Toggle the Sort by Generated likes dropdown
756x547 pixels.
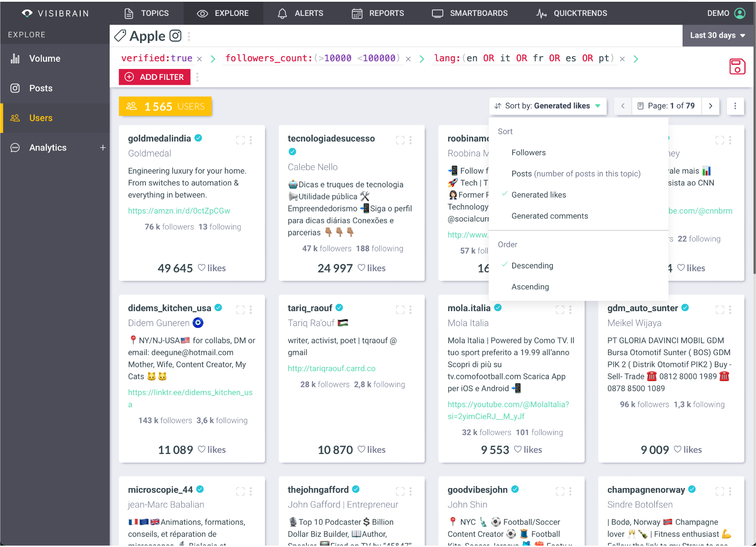(548, 106)
